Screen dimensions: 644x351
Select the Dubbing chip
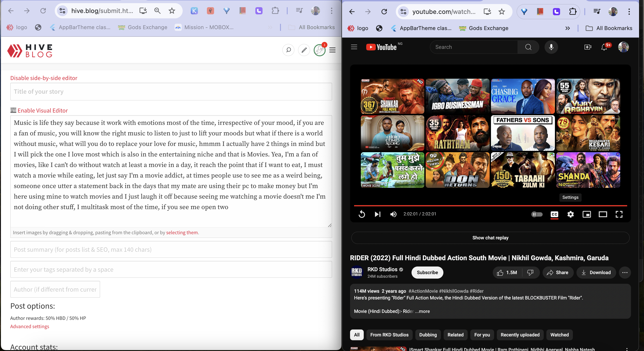(x=428, y=335)
